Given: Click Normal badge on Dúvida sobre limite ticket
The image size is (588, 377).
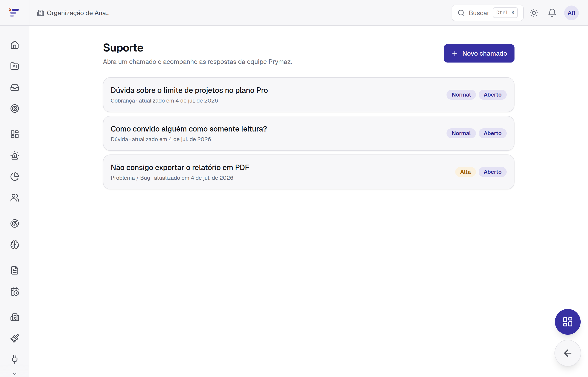Looking at the screenshot, I should pyautogui.click(x=461, y=95).
